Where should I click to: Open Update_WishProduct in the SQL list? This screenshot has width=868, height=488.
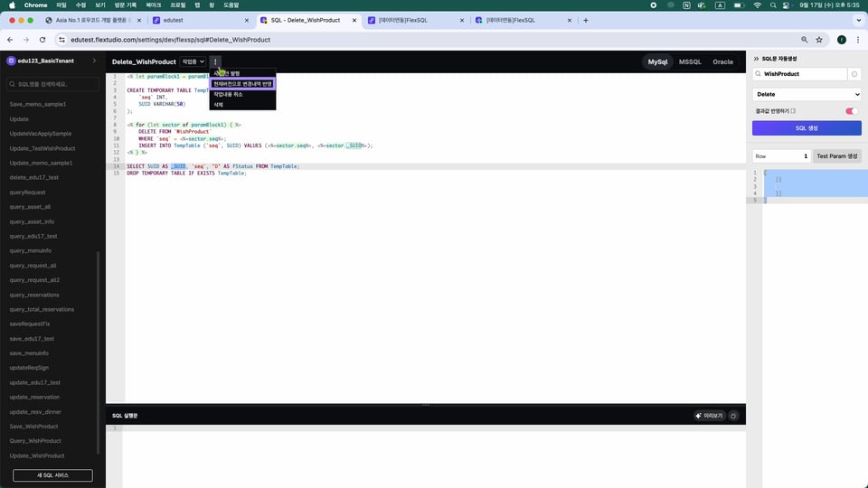pos(37,455)
